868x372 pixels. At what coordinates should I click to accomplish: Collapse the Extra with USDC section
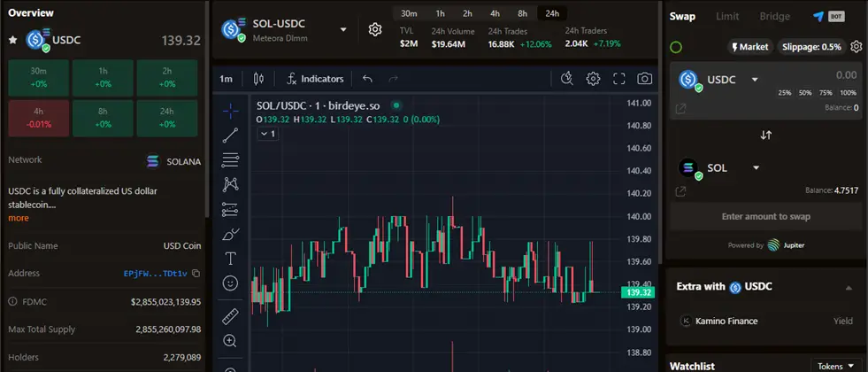click(849, 288)
